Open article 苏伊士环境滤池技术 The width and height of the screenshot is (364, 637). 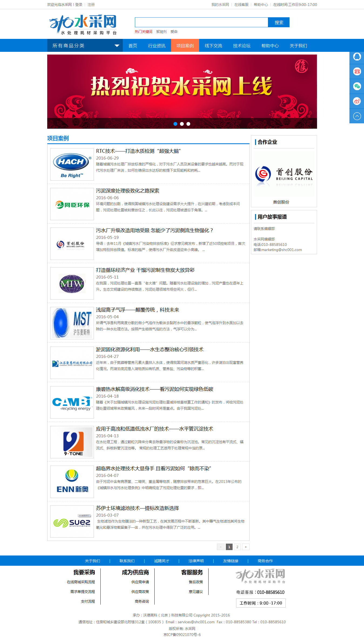point(138,508)
